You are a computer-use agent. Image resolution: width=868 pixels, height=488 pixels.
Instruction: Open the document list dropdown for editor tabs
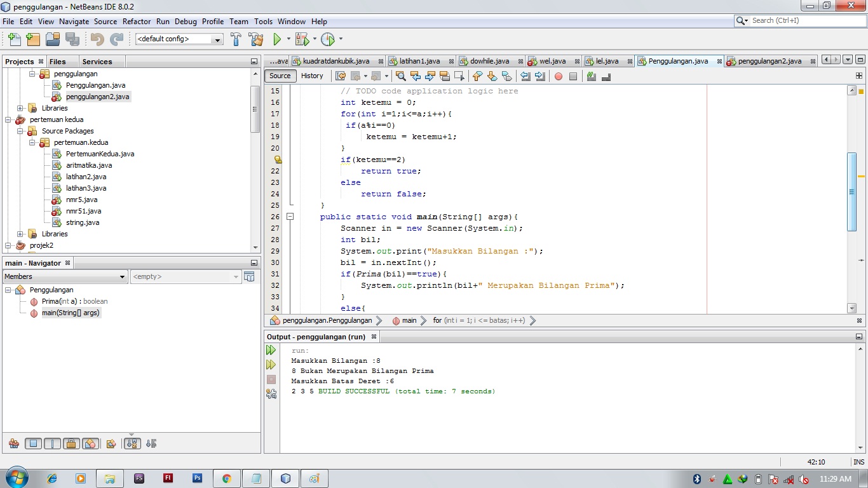(x=848, y=60)
